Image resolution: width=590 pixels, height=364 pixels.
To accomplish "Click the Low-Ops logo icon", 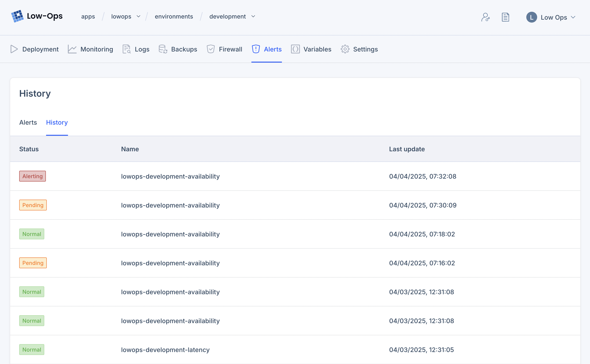I will [17, 16].
